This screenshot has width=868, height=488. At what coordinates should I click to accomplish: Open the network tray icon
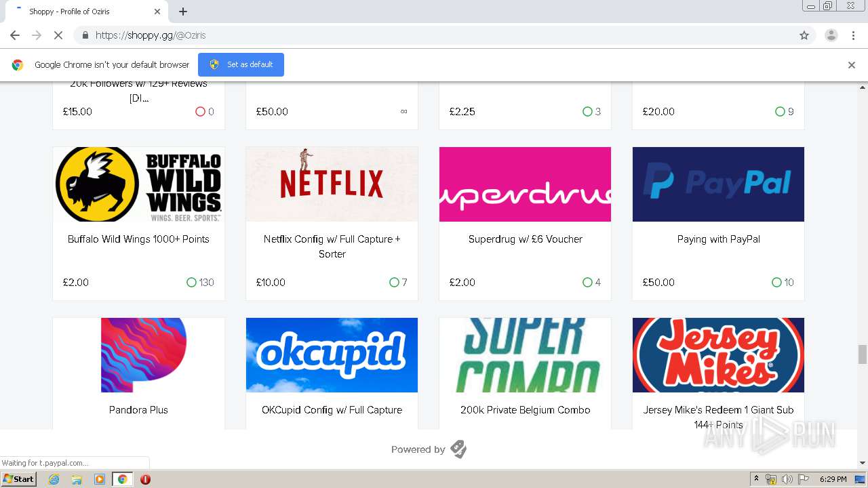point(771,479)
